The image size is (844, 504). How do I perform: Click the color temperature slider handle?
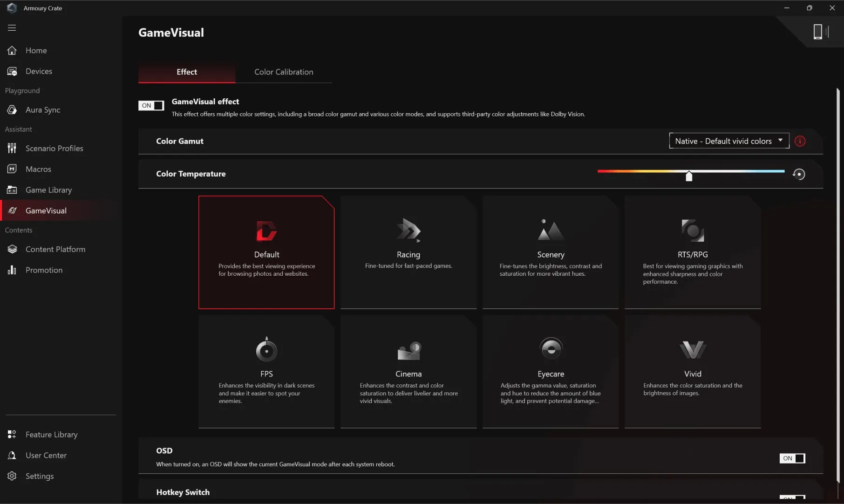(689, 176)
